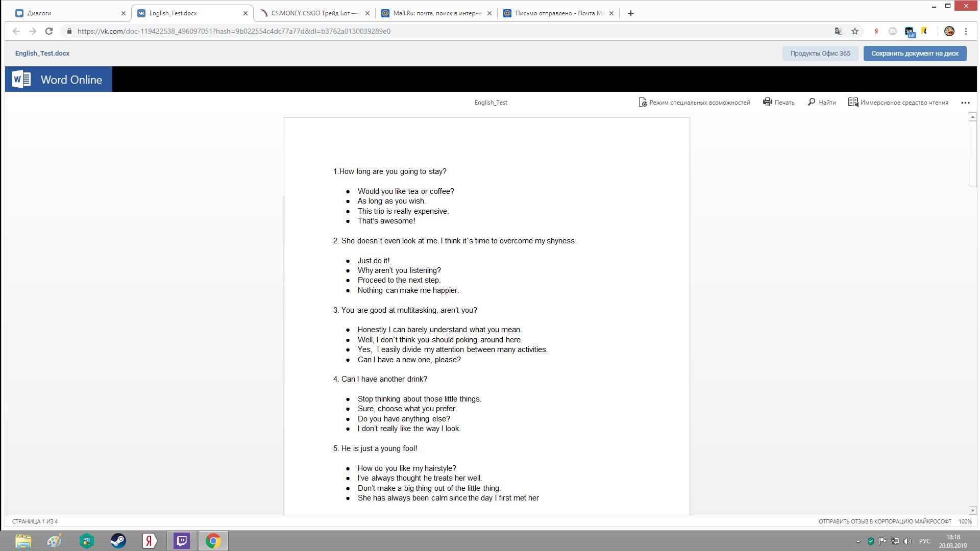
Task: Open Chrome's vertical dots menu
Action: pos(966,31)
